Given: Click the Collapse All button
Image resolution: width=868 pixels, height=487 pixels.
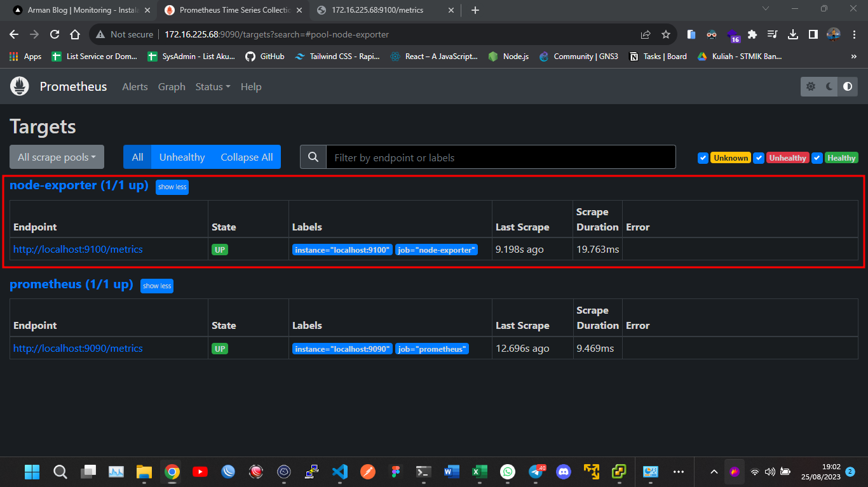Looking at the screenshot, I should [x=246, y=157].
